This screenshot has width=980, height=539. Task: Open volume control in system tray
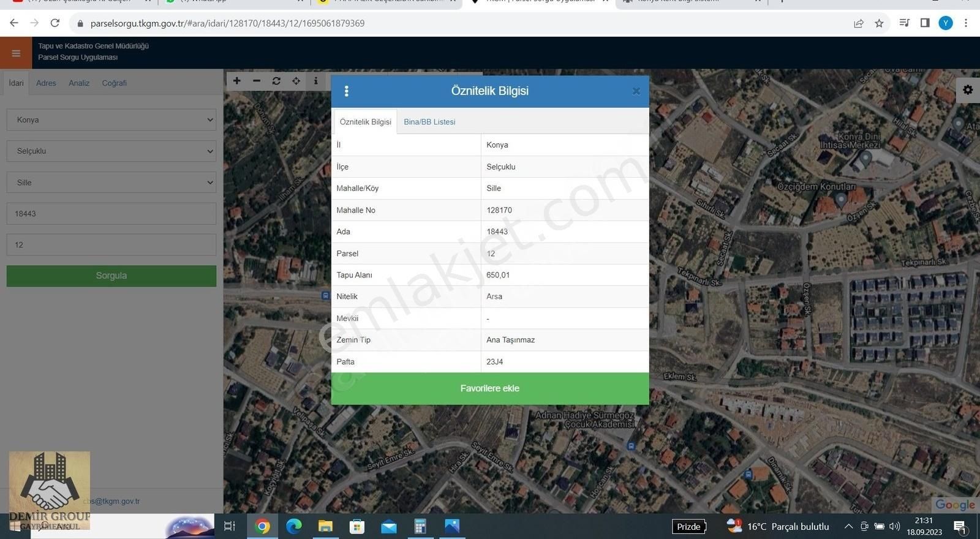click(x=895, y=526)
